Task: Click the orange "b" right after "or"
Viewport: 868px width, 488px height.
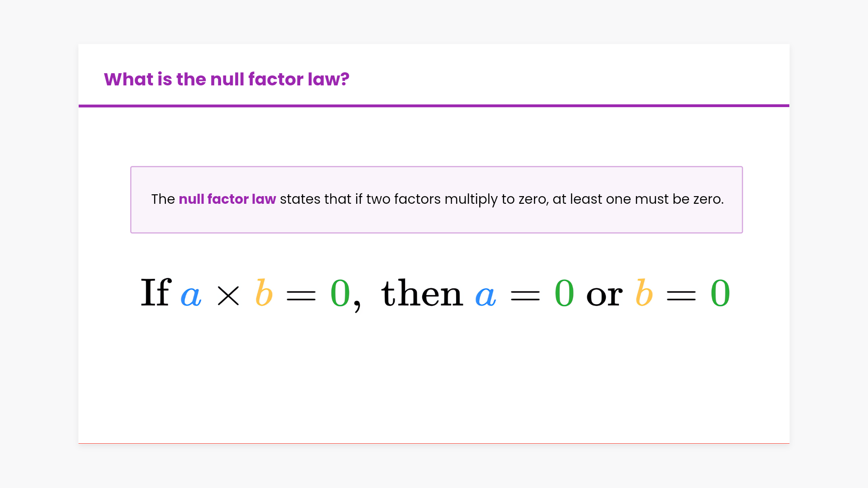Action: (x=644, y=293)
